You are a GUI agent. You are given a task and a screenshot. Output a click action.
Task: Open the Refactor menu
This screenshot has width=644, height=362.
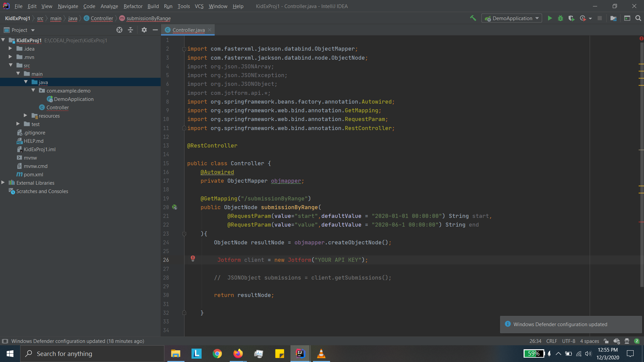(x=133, y=6)
